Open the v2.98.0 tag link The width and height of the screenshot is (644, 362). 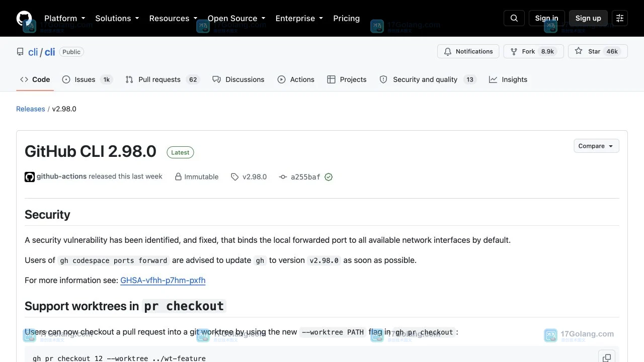tap(255, 177)
